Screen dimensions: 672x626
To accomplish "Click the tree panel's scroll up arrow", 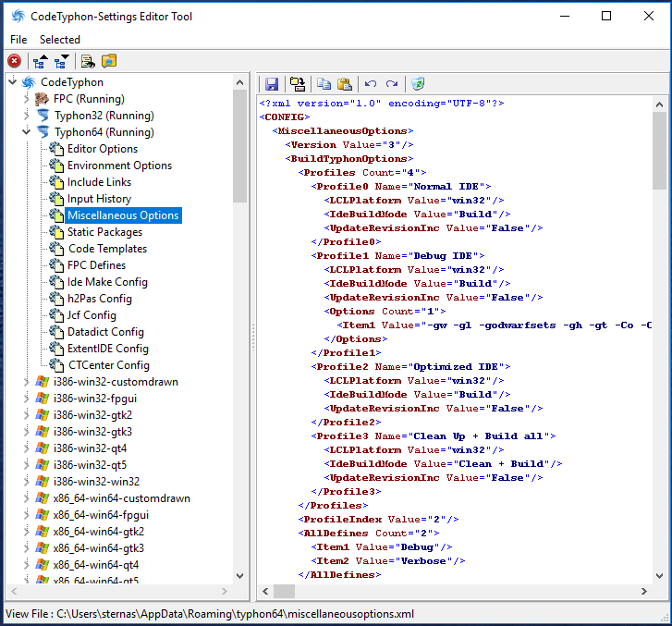I will click(240, 82).
